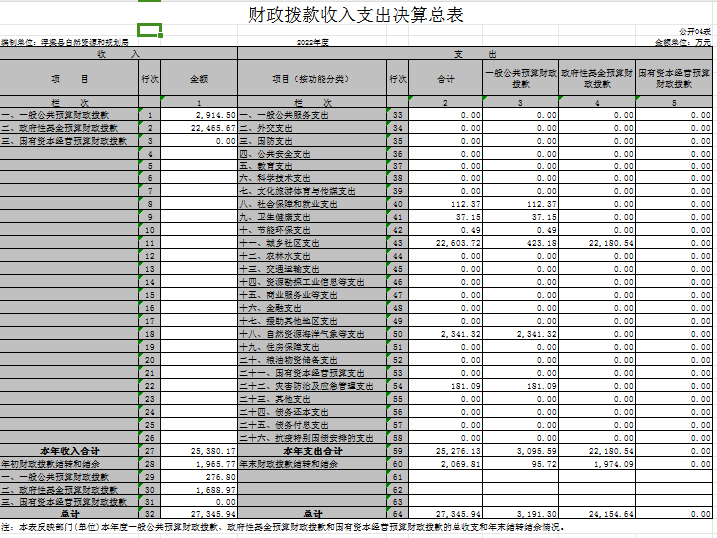Select the cell with value 24,154.64

597,515
